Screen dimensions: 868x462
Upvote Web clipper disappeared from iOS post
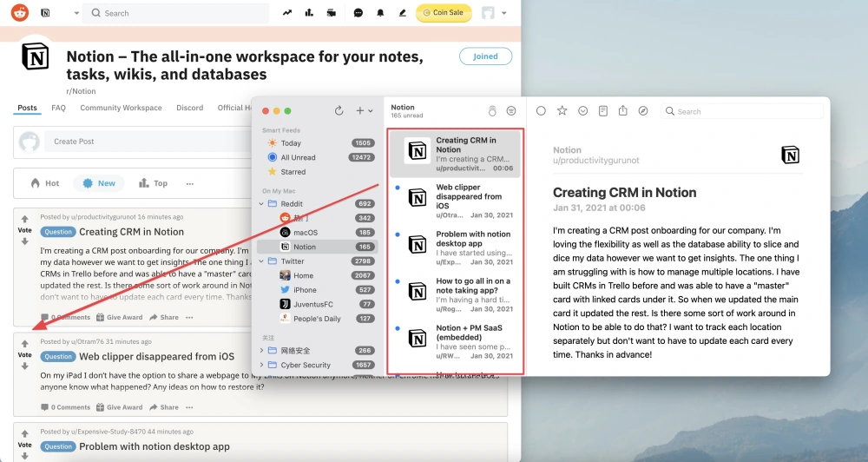click(x=24, y=344)
